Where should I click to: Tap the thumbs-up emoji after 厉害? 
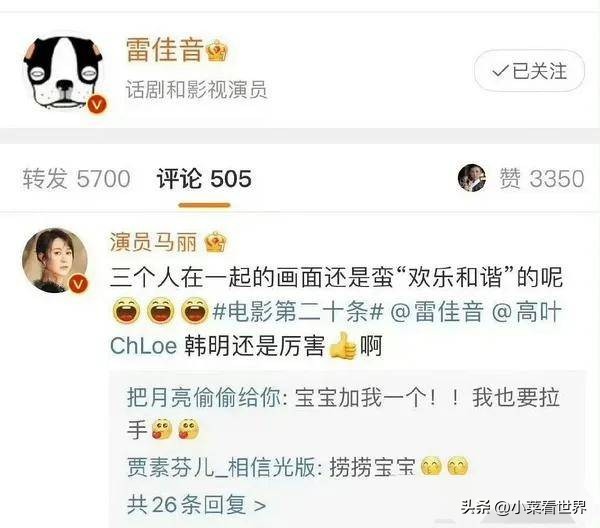click(x=342, y=345)
